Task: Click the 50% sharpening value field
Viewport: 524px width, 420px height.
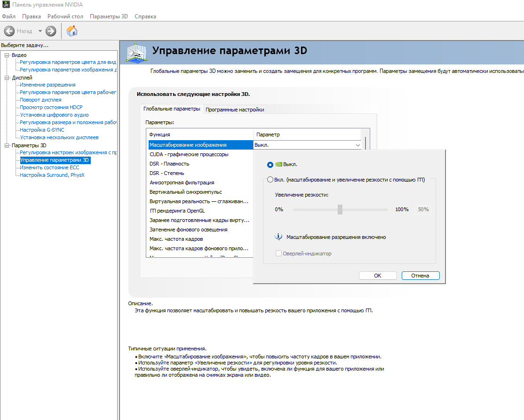Action: click(423, 209)
